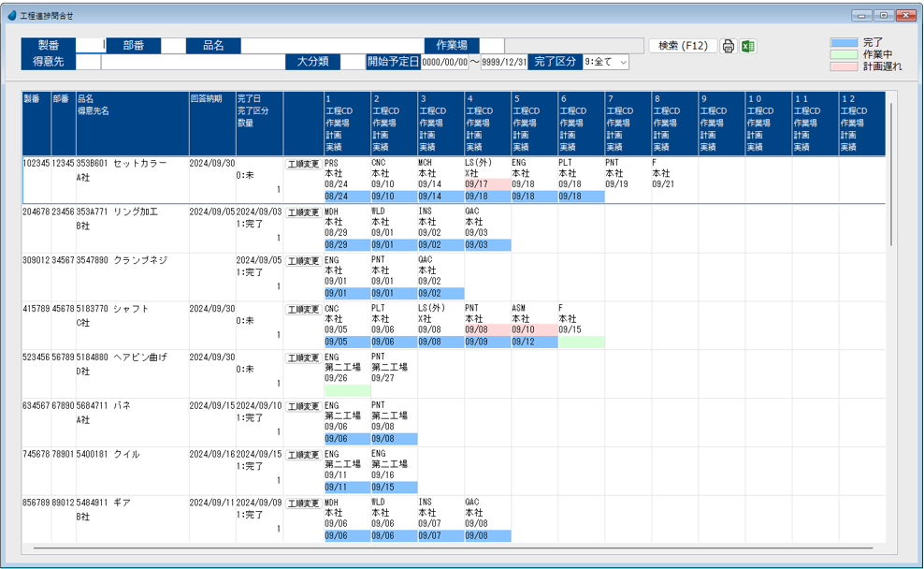Click 工順変更 for セットカラー row

point(304,164)
